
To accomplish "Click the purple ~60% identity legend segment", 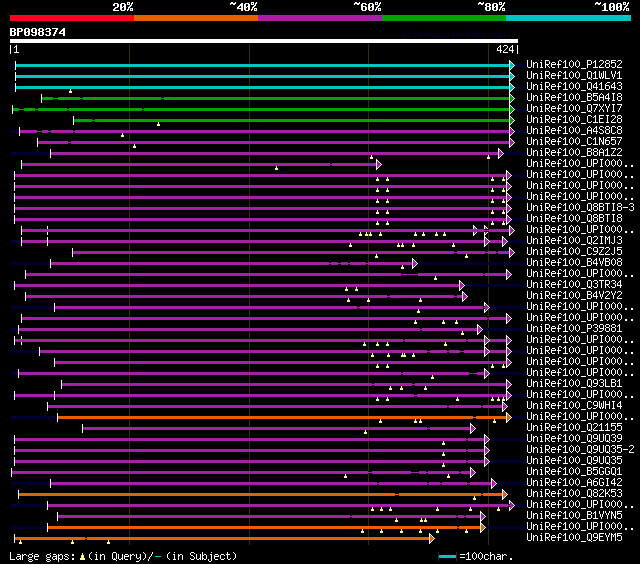I will point(320,18).
